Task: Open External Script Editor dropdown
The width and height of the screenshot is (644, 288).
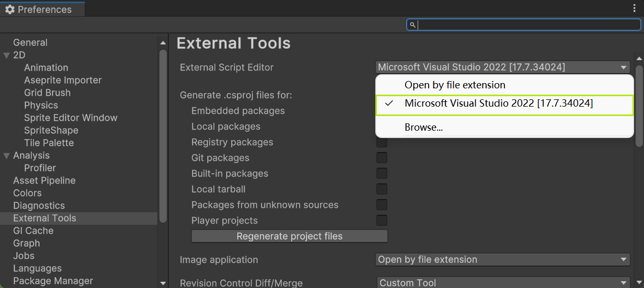Action: (x=503, y=67)
